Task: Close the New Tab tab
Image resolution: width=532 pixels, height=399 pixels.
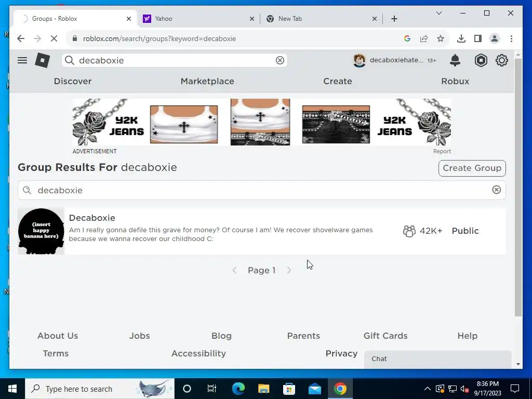Action: [x=374, y=19]
